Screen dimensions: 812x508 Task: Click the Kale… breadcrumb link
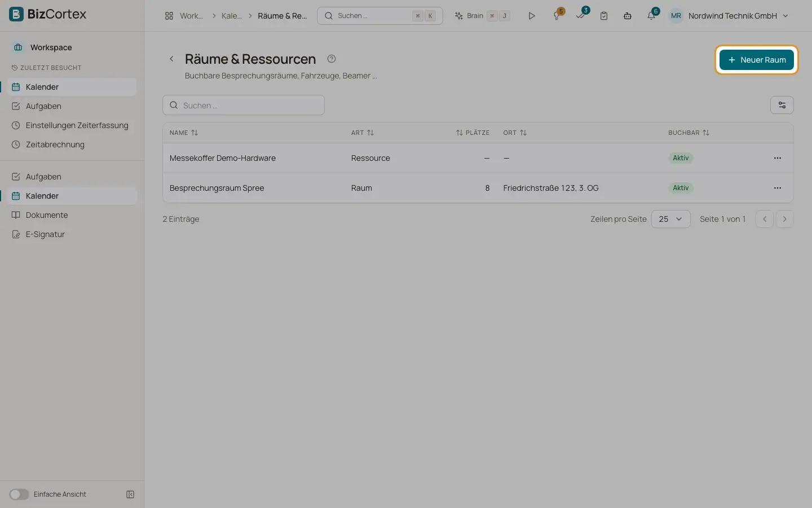pyautogui.click(x=231, y=16)
